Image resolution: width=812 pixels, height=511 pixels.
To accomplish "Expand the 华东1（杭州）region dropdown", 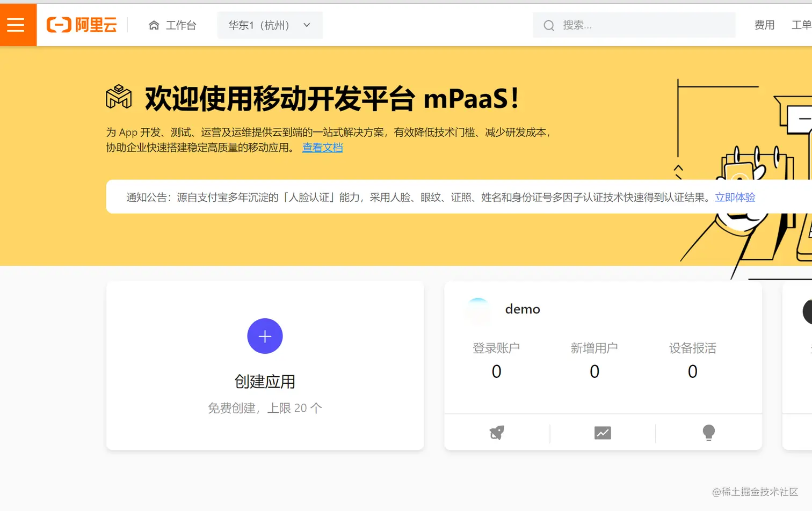I will click(270, 25).
